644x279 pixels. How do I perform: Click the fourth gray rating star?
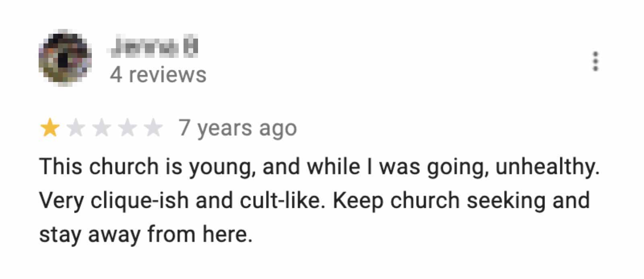tap(128, 128)
